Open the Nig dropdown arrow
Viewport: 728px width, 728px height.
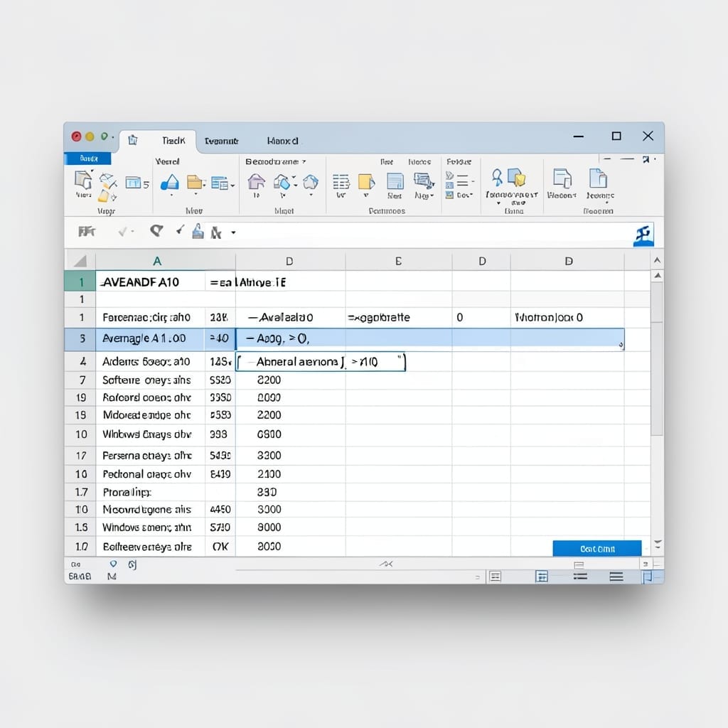point(432,196)
